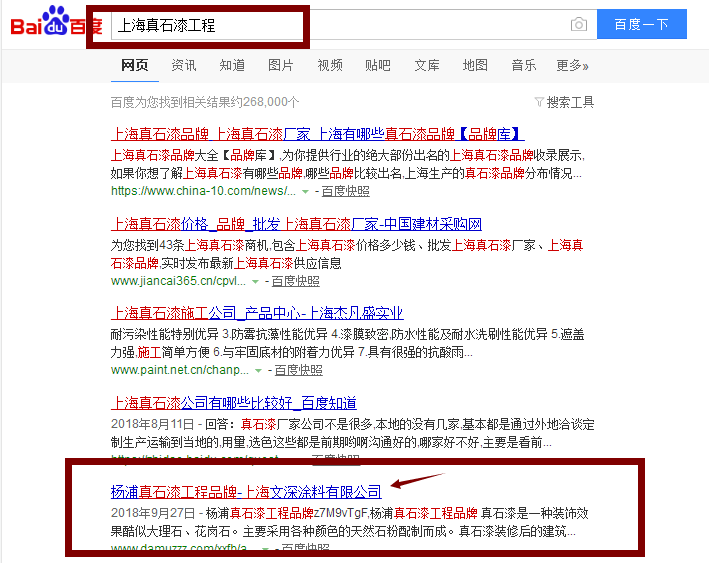This screenshot has width=709, height=563.
Task: Open 百度快照 for the jiancai365.cn result
Action: point(295,281)
